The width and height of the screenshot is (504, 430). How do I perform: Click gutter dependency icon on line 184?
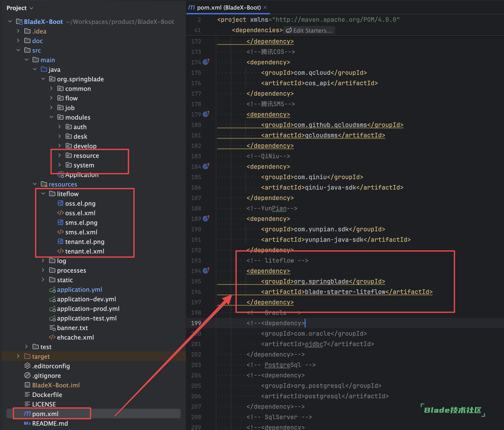tap(206, 166)
